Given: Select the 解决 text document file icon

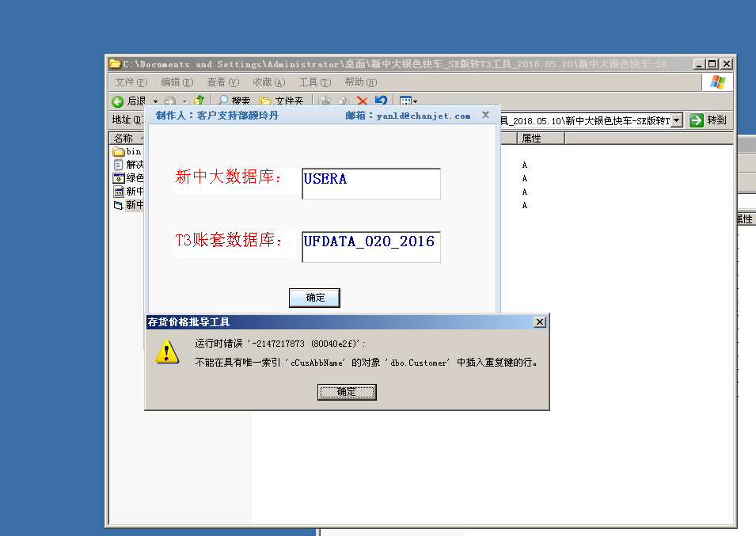Looking at the screenshot, I should pyautogui.click(x=118, y=165).
